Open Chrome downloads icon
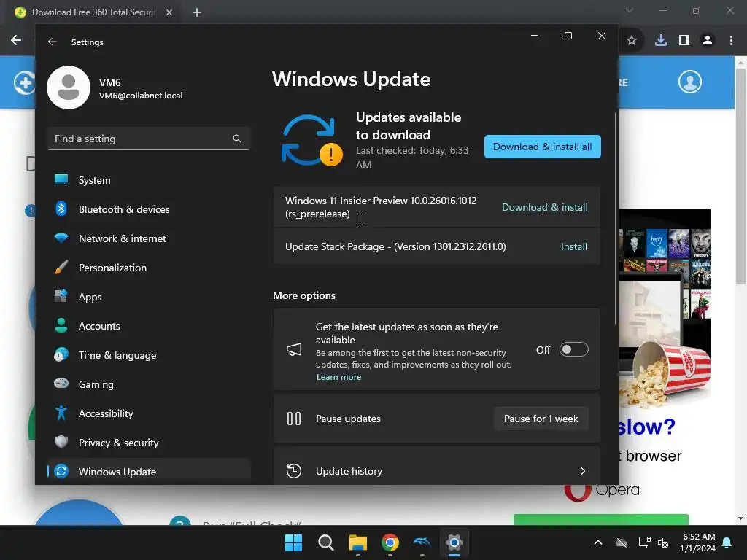Screen dimensions: 747x560 661,41
